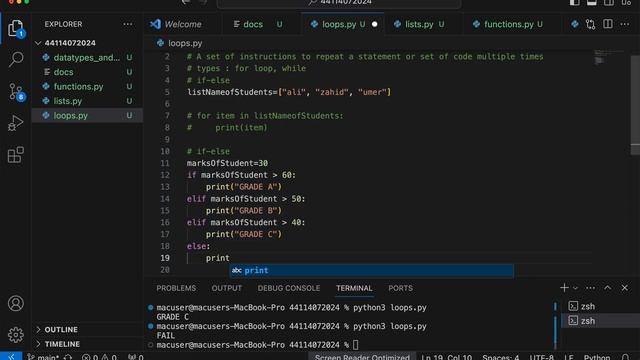The width and height of the screenshot is (640, 360).
Task: Open lists.py in Explorer
Action: click(87, 101)
